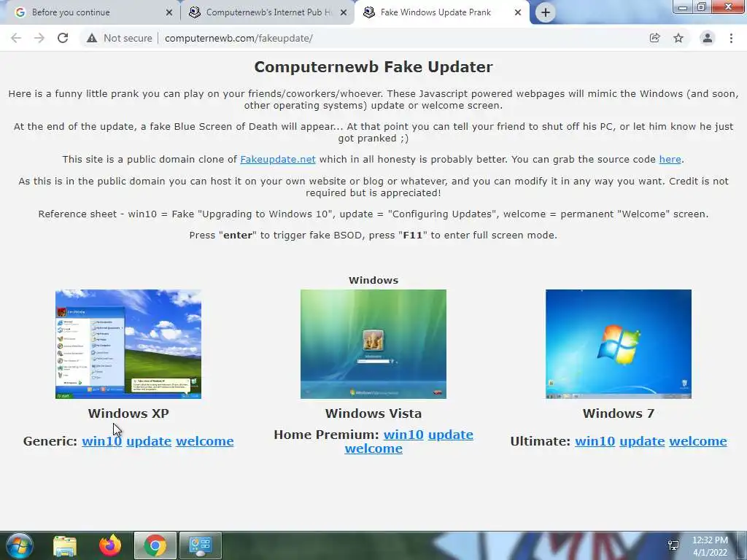Open the taskbar clock and date
This screenshot has width=747, height=560.
click(x=710, y=546)
